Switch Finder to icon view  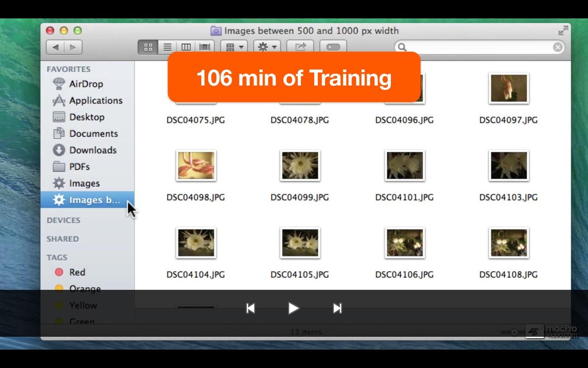(x=148, y=47)
